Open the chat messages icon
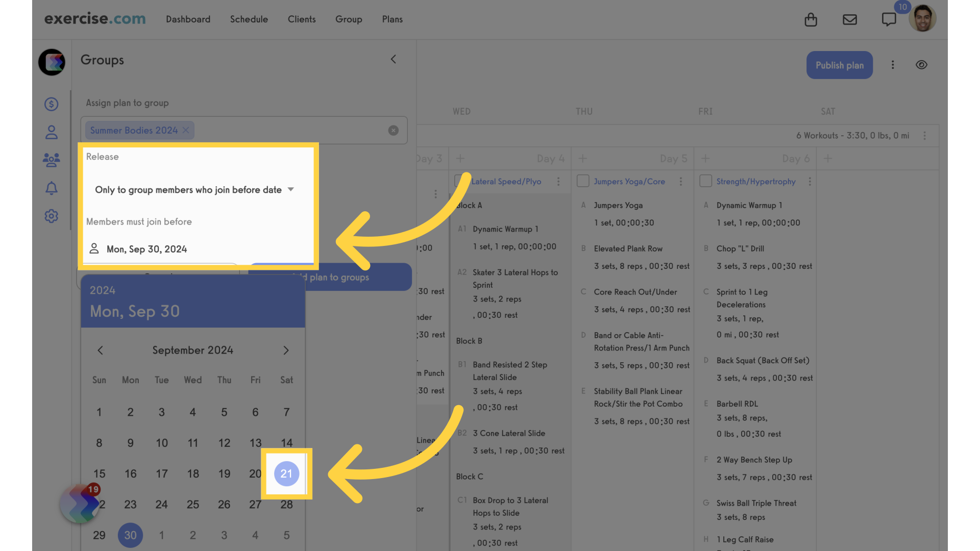The image size is (980, 551). (x=889, y=19)
